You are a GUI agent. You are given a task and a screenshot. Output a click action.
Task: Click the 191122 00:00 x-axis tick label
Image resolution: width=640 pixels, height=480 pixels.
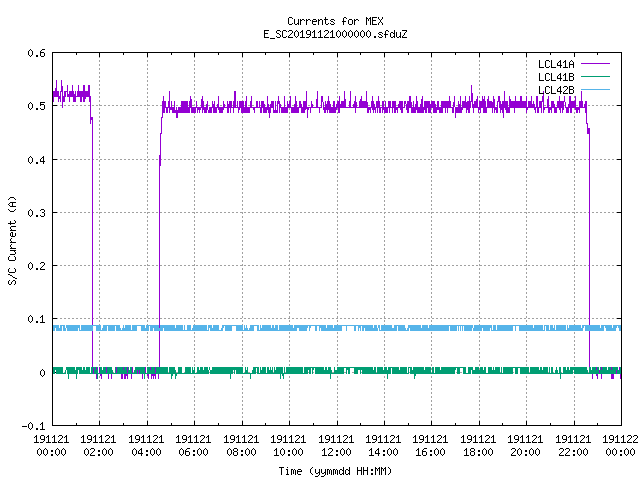(620, 445)
